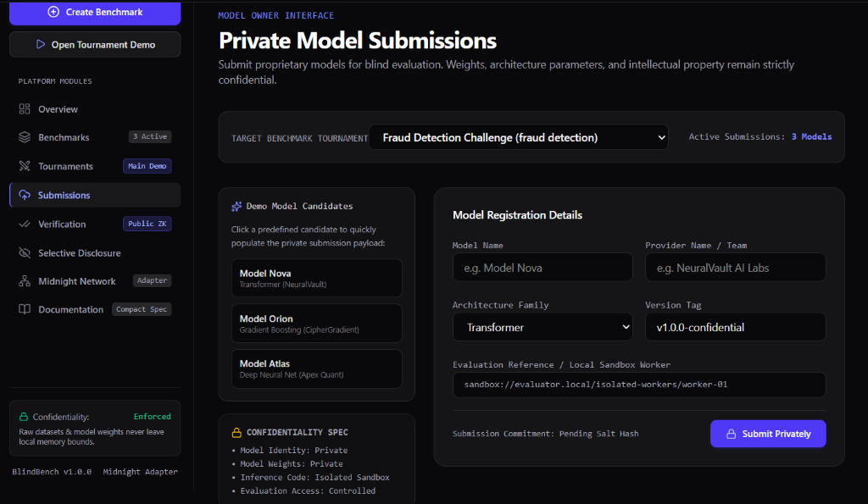868x504 pixels.
Task: Click the Overview grid icon
Action: 25,109
